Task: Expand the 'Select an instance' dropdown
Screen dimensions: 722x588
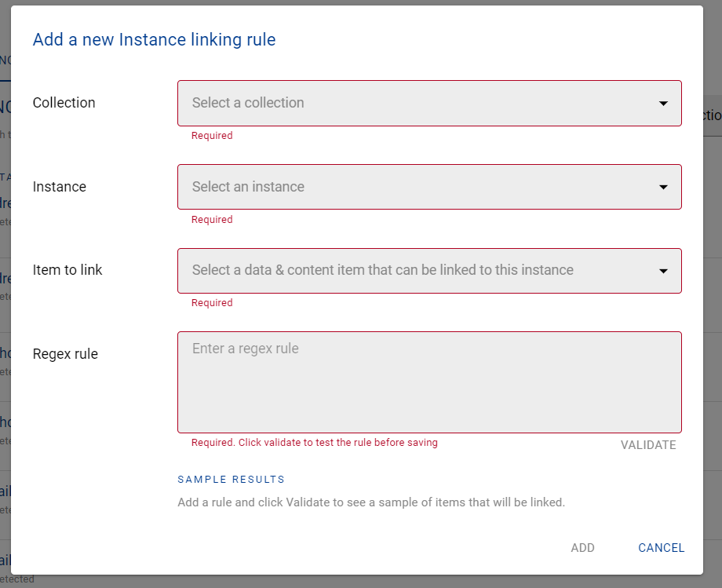Action: [x=416, y=187]
